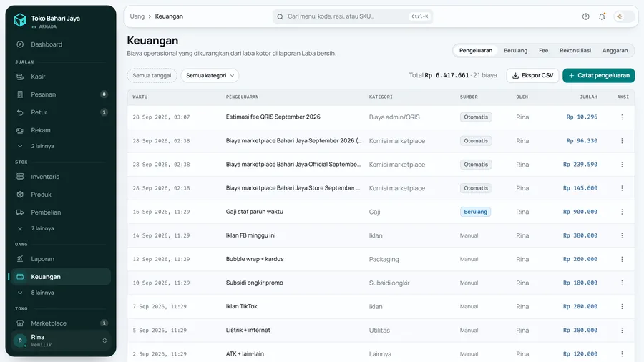Open the Pesanan menu label
Image resolution: width=644 pixels, height=362 pixels.
43,94
